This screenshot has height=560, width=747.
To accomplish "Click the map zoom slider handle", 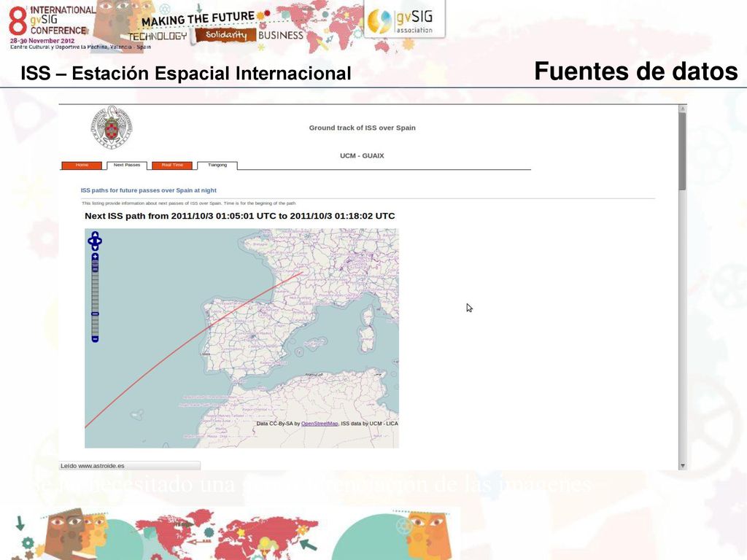I will tap(95, 314).
